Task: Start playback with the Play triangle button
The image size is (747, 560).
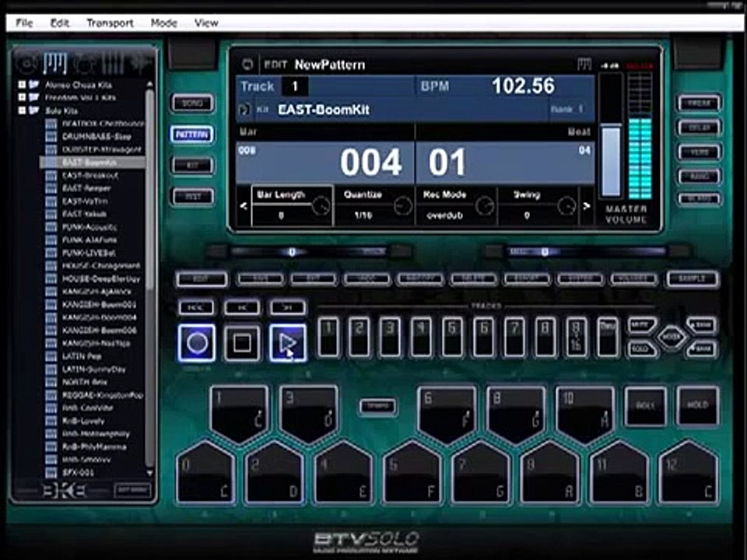Action: (x=288, y=343)
